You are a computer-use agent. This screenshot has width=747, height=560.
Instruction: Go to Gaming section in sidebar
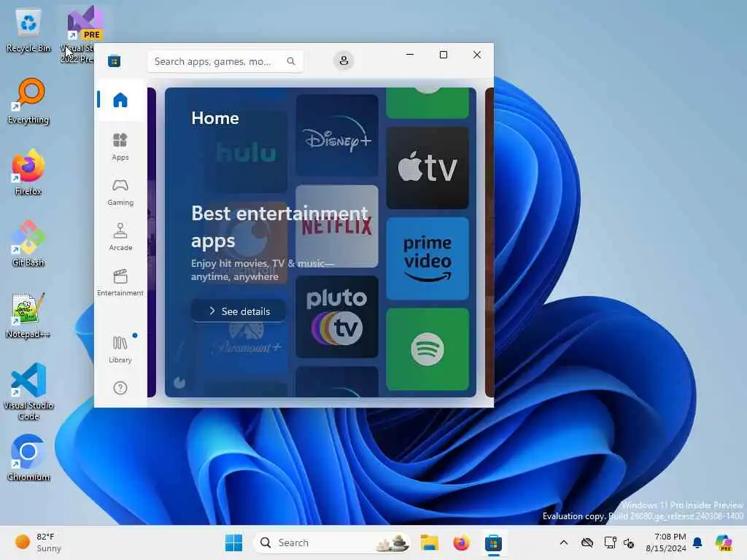pos(120,192)
